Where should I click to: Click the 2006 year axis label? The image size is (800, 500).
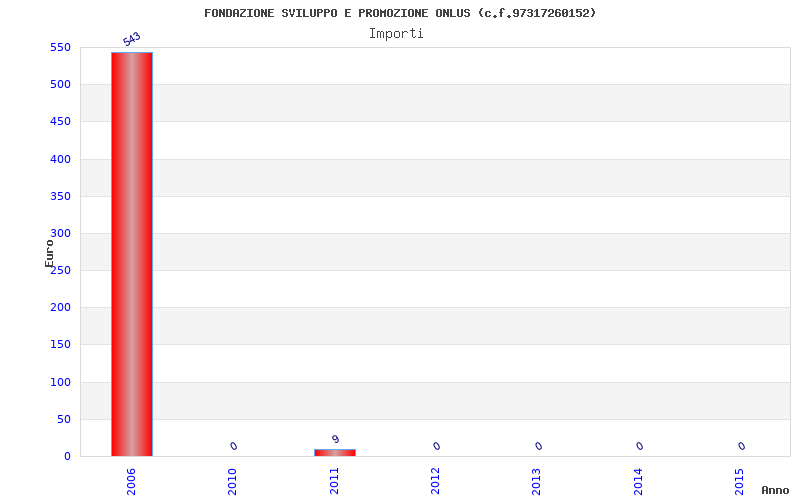131,482
